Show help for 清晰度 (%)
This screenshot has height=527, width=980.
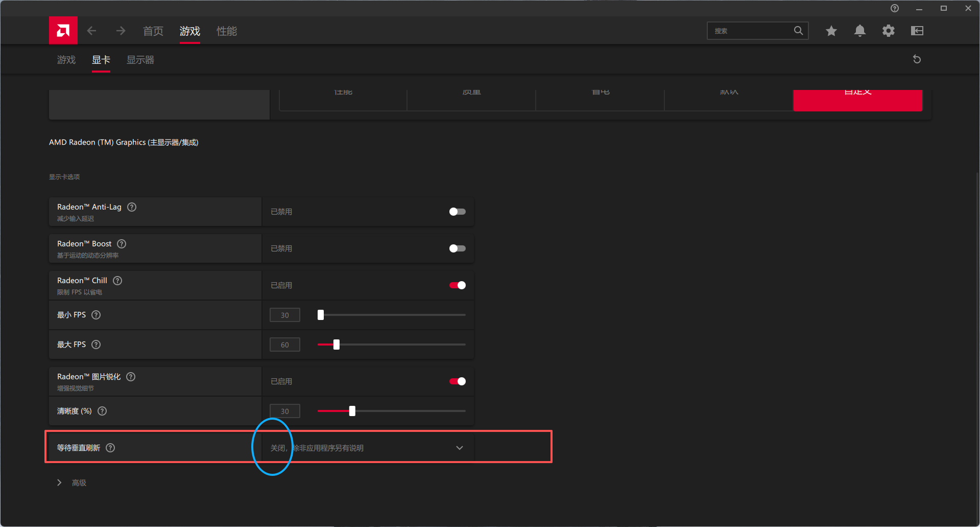[102, 411]
